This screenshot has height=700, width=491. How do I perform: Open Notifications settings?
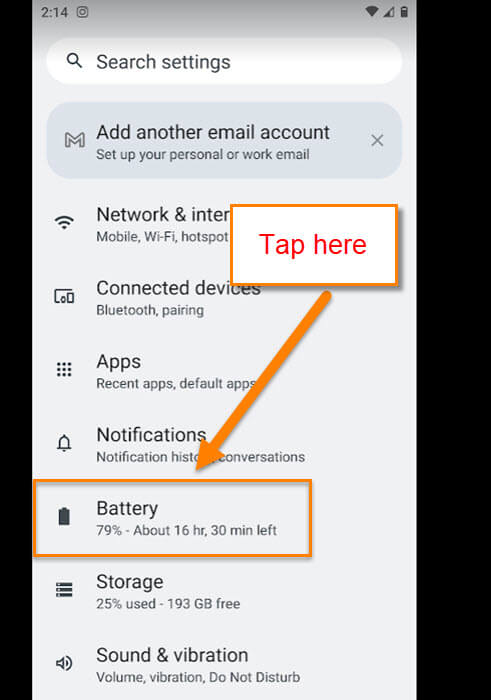(224, 445)
